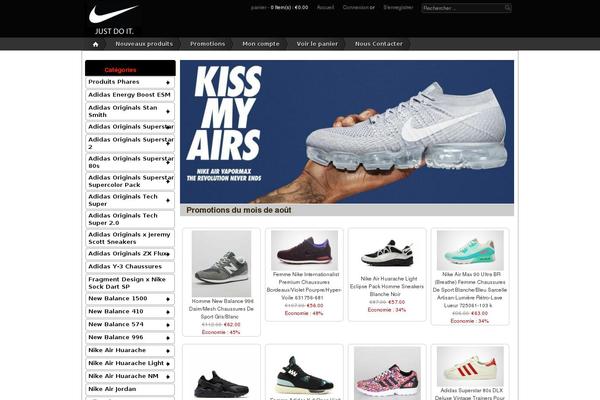The image size is (600, 400).
Task: Expand New Balance 1500 arrow
Action: click(x=168, y=299)
